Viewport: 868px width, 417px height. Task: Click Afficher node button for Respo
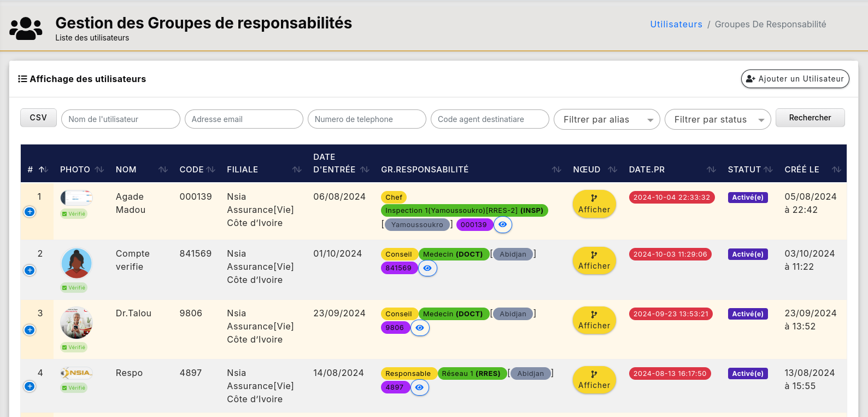(594, 380)
